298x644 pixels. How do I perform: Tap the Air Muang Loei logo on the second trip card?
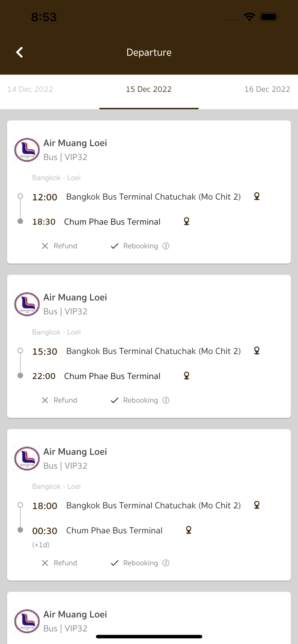coord(27,304)
